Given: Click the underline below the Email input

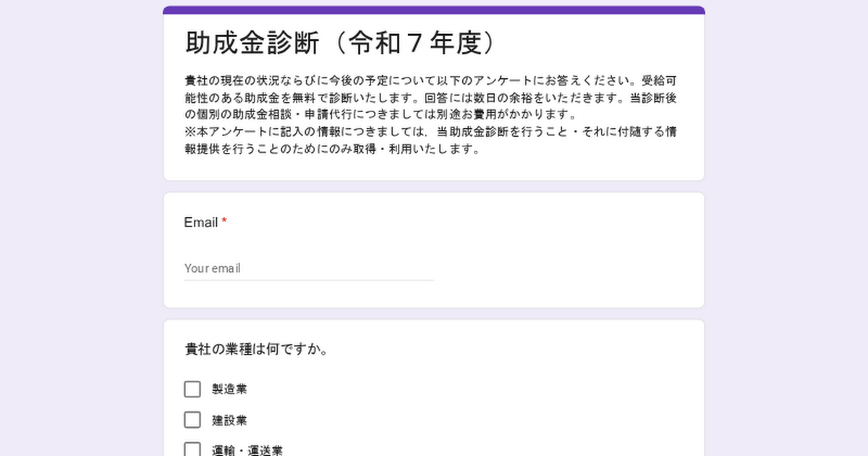Looking at the screenshot, I should point(309,280).
